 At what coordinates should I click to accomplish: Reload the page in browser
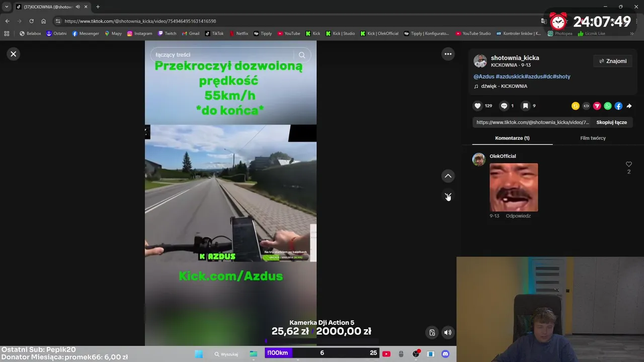pos(31,21)
